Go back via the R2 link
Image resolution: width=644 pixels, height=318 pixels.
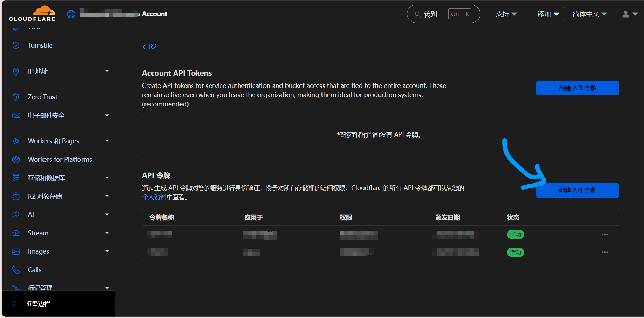[x=150, y=47]
